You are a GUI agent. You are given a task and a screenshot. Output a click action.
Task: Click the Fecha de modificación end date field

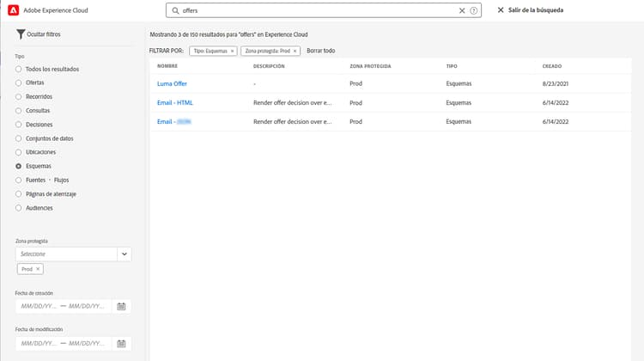pos(87,343)
